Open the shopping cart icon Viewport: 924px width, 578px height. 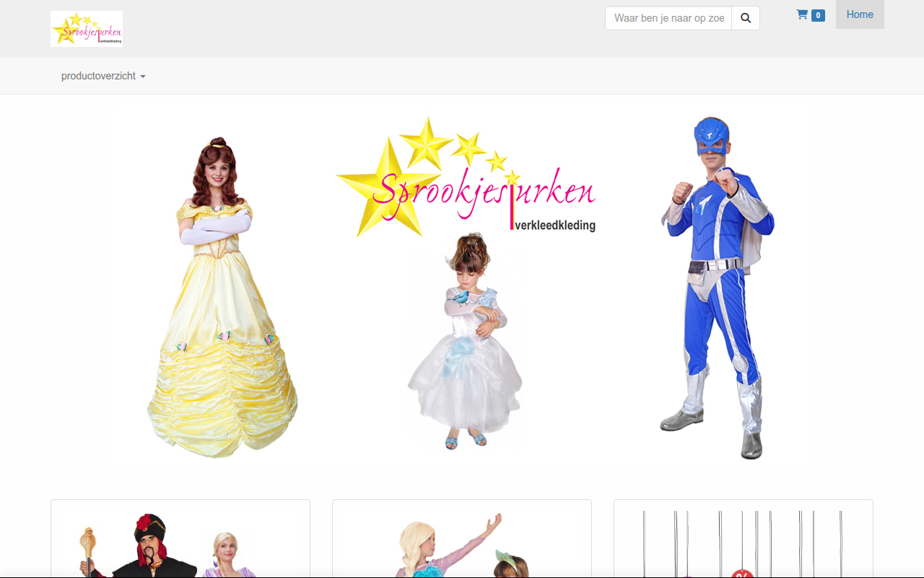click(802, 14)
